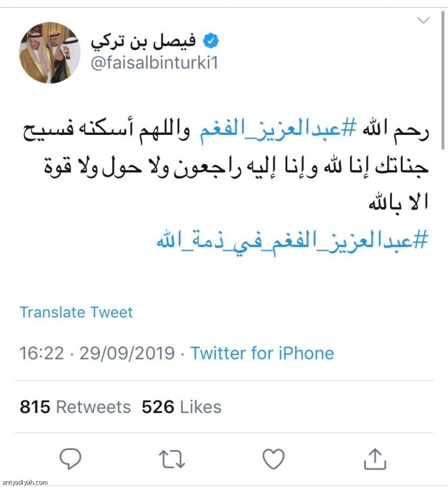Click the Translate Tweet link
Viewport: 448px width, 487px height.
(x=75, y=312)
